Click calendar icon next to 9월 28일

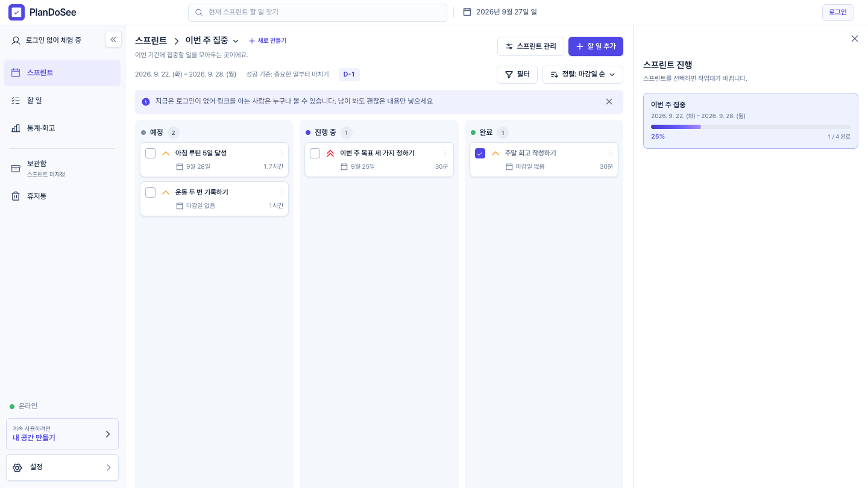(x=179, y=166)
